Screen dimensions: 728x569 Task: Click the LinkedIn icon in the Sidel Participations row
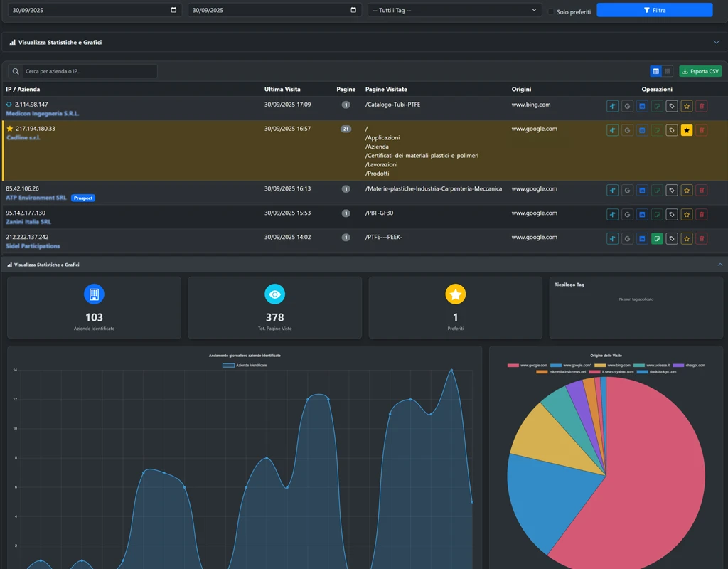tap(642, 239)
